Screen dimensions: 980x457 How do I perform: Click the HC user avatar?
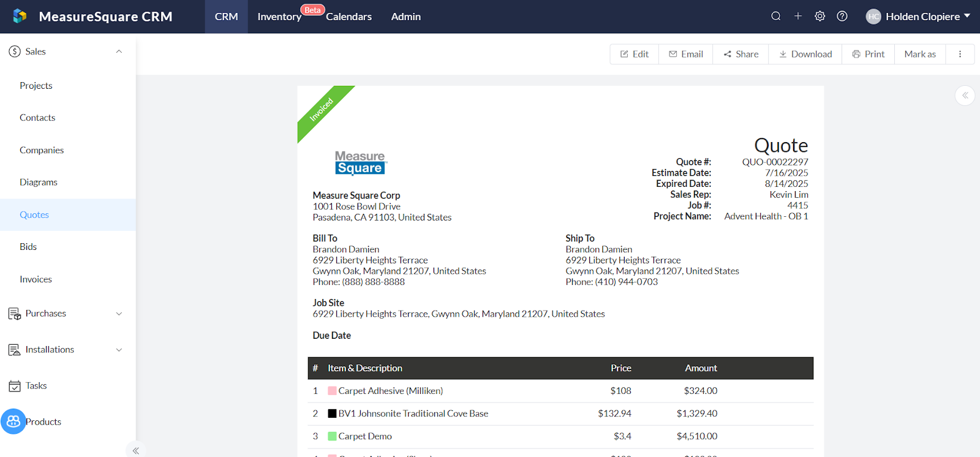pos(873,17)
